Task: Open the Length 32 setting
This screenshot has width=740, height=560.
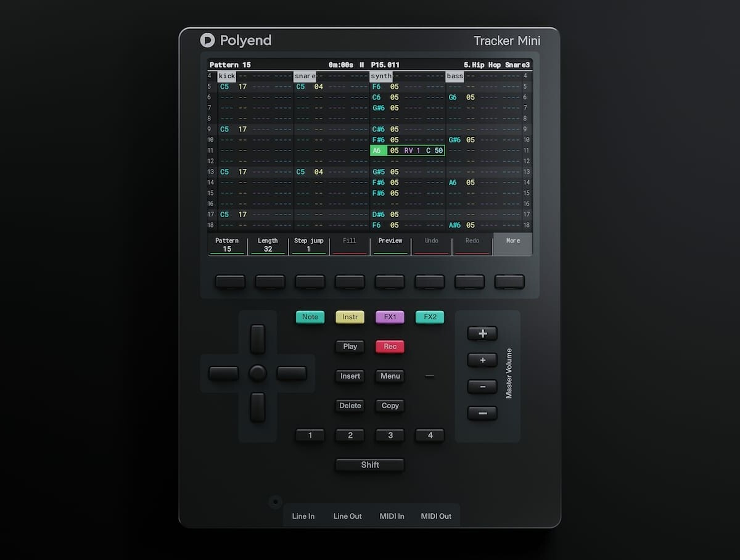Action: click(x=268, y=244)
